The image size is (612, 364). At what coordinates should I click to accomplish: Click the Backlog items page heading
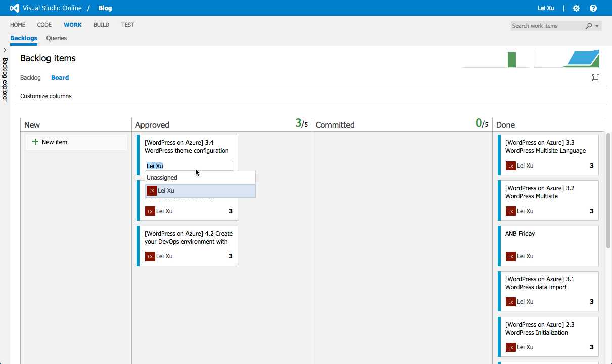click(x=48, y=58)
